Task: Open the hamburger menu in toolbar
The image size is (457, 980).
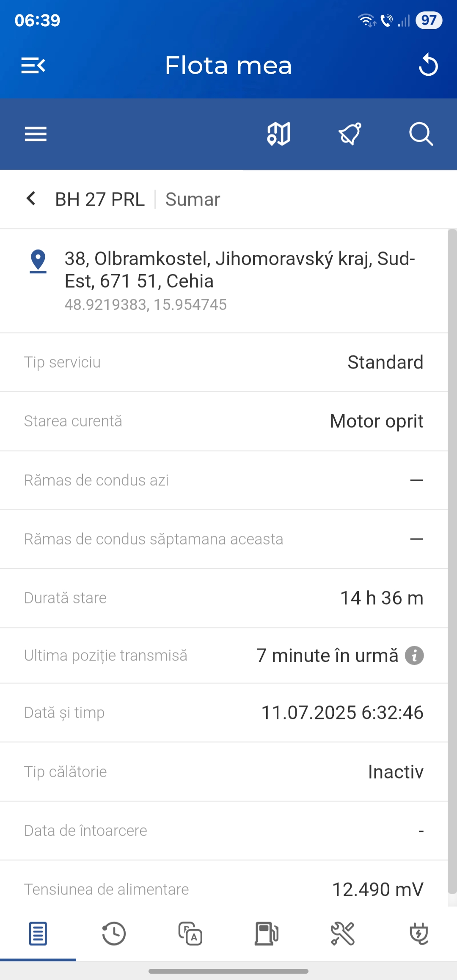Action: [x=36, y=134]
